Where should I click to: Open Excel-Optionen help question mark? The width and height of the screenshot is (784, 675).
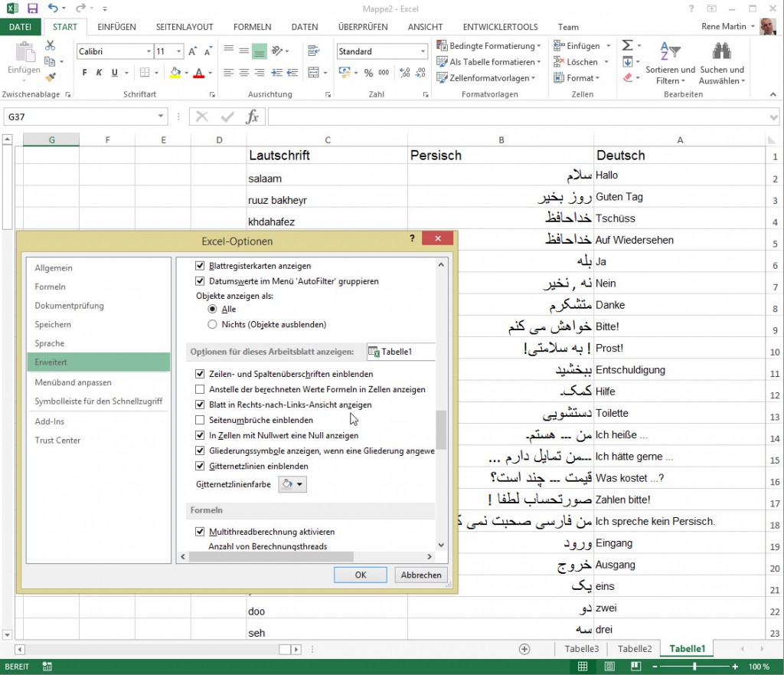[412, 238]
